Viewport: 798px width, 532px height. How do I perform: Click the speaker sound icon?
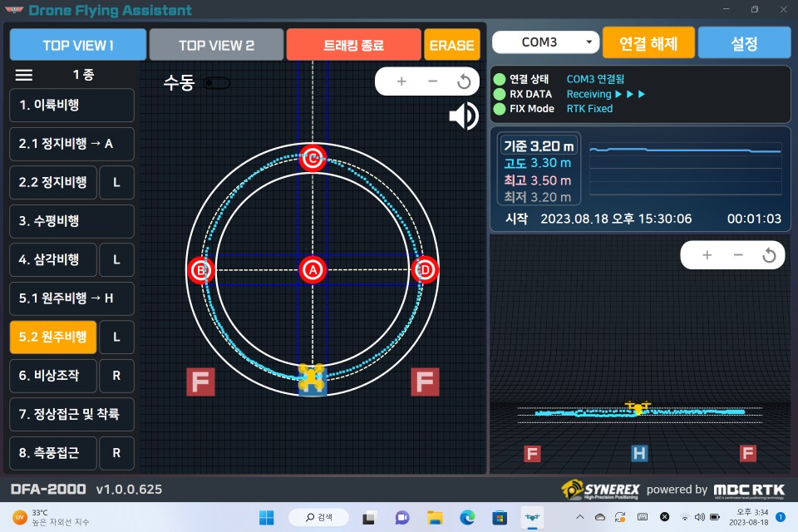[464, 116]
